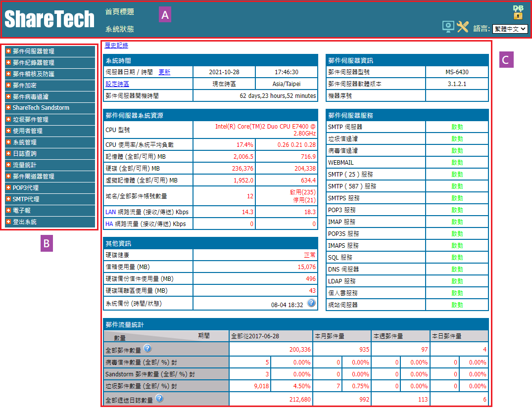
Task: Click the monitor play video icon
Action: [x=448, y=27]
